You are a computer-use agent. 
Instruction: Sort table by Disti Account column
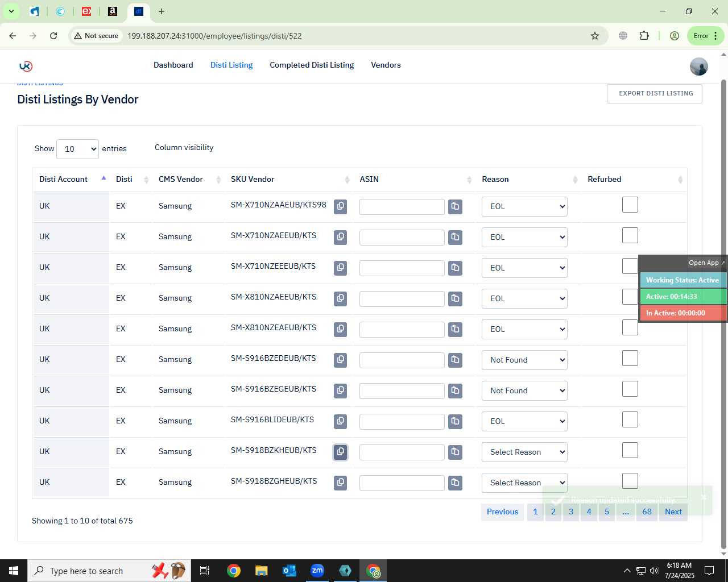point(71,179)
